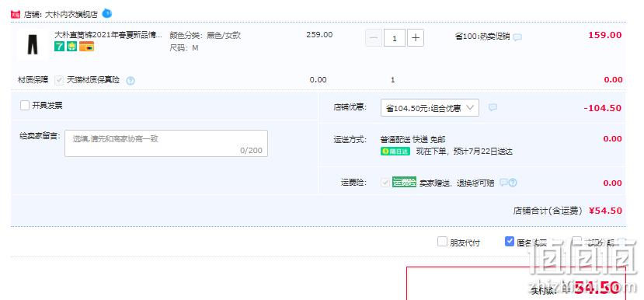Click the 0/200 character counter
Image resolution: width=644 pixels, height=300 pixels.
click(x=252, y=151)
